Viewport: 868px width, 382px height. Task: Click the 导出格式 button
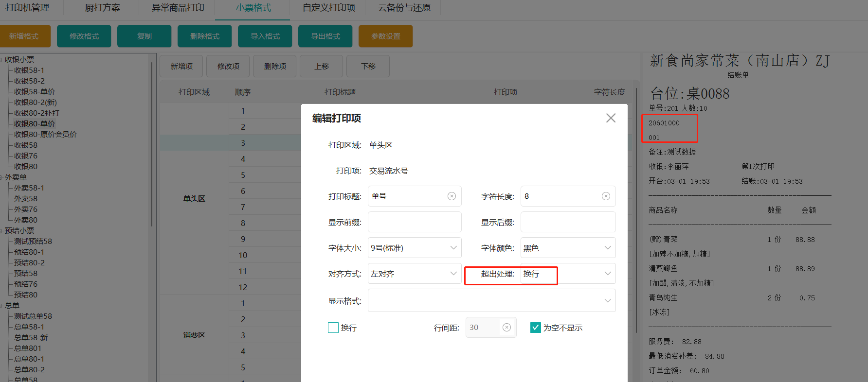point(325,36)
